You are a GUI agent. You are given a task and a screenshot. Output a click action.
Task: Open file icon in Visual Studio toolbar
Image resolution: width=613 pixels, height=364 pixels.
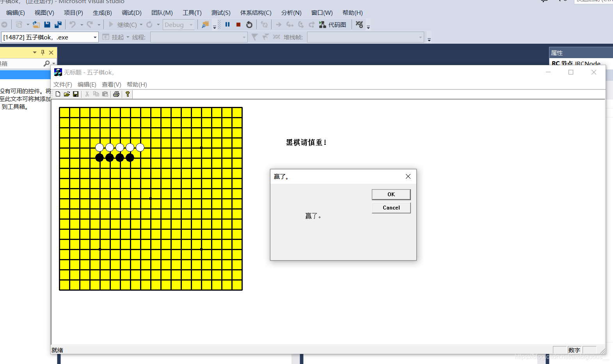(36, 25)
